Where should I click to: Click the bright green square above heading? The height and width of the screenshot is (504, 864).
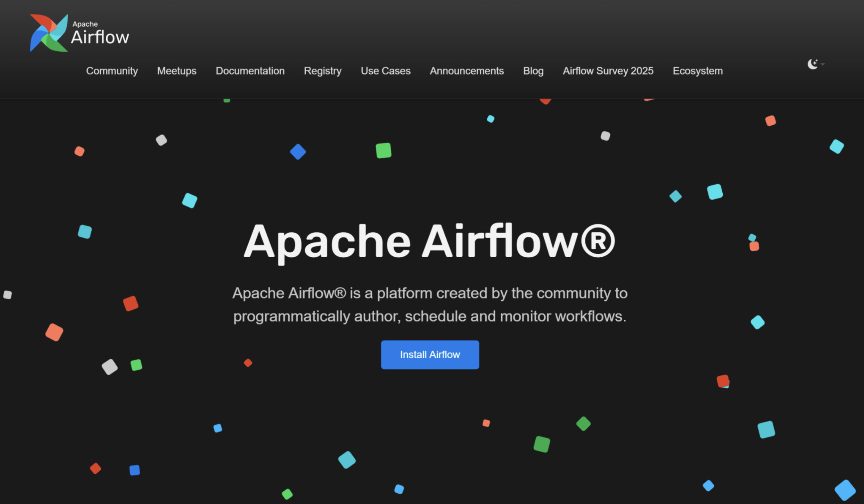point(383,151)
